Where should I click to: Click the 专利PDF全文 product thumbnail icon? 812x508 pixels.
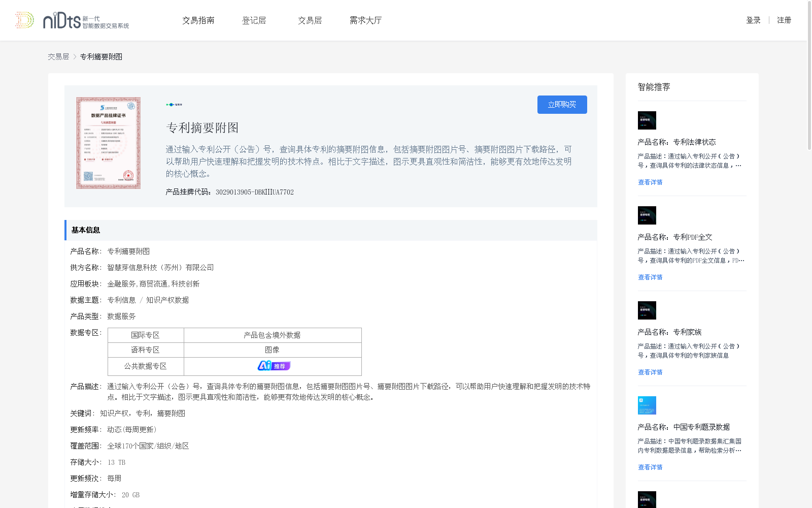[x=647, y=215]
